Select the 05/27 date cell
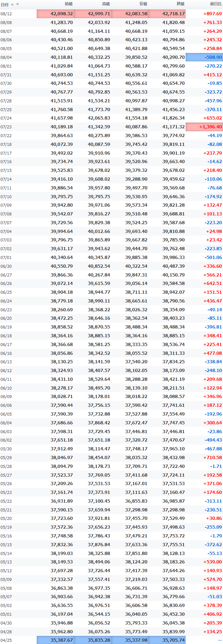The image size is (223, 644). coord(6,475)
